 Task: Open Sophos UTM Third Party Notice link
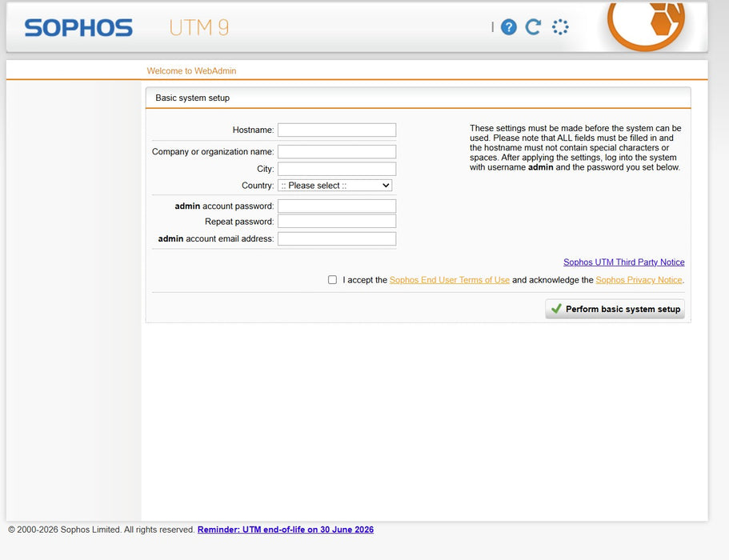(624, 262)
